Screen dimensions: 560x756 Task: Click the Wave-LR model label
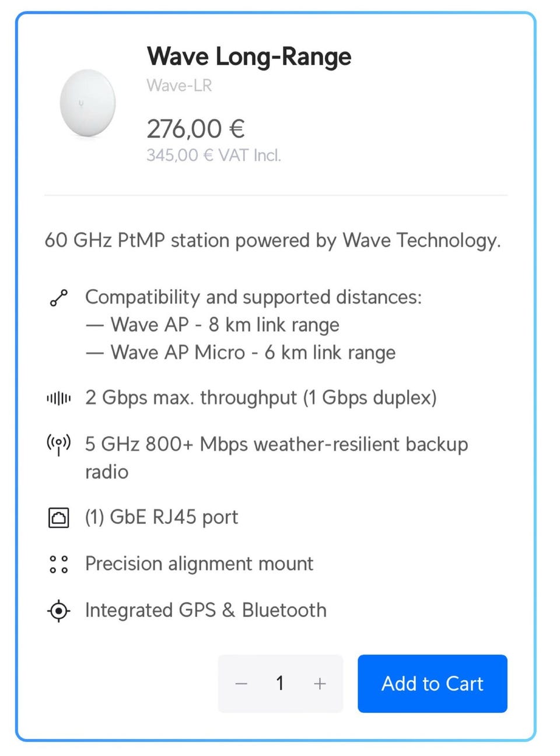click(x=179, y=86)
